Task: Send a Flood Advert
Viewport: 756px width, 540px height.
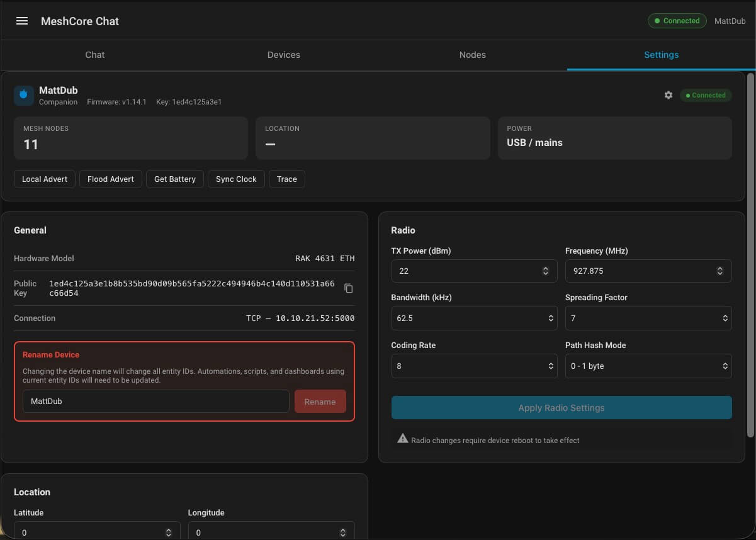Action: pos(111,179)
